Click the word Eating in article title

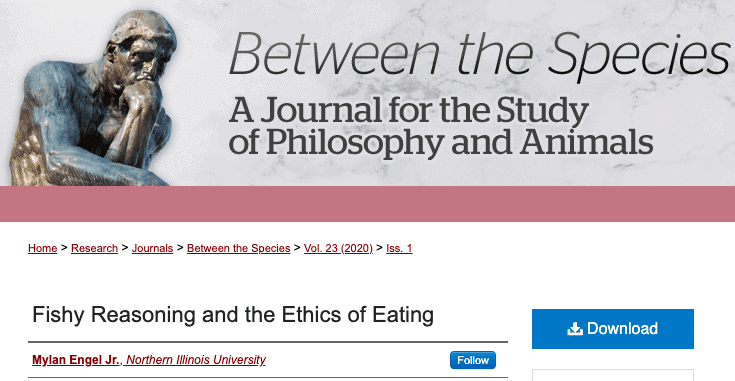(x=403, y=315)
